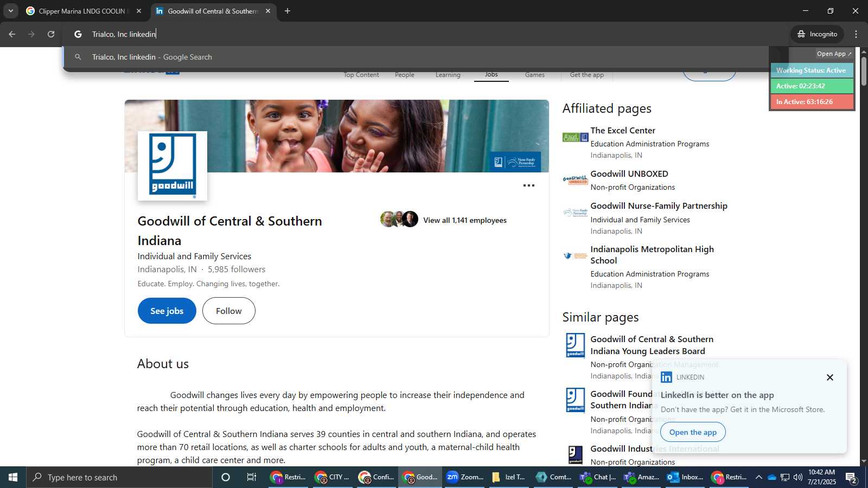
Task: Click Indianapolis Metropolitan High School logo icon
Action: click(575, 255)
